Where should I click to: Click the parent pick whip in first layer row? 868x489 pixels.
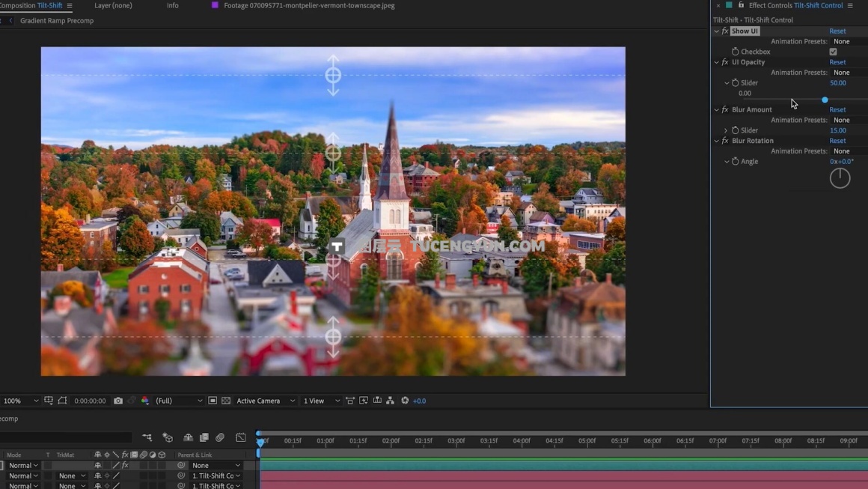pyautogui.click(x=181, y=465)
